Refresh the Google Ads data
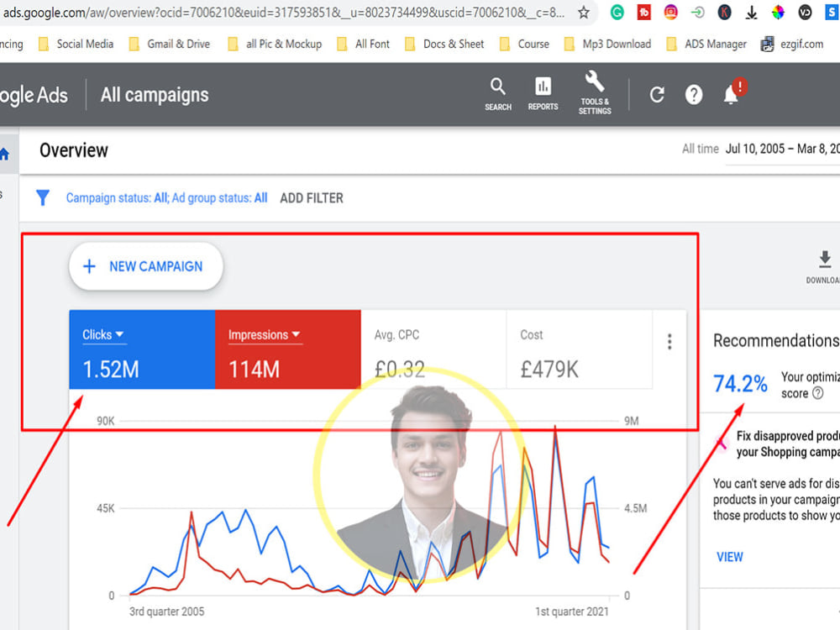The image size is (840, 630). click(657, 95)
